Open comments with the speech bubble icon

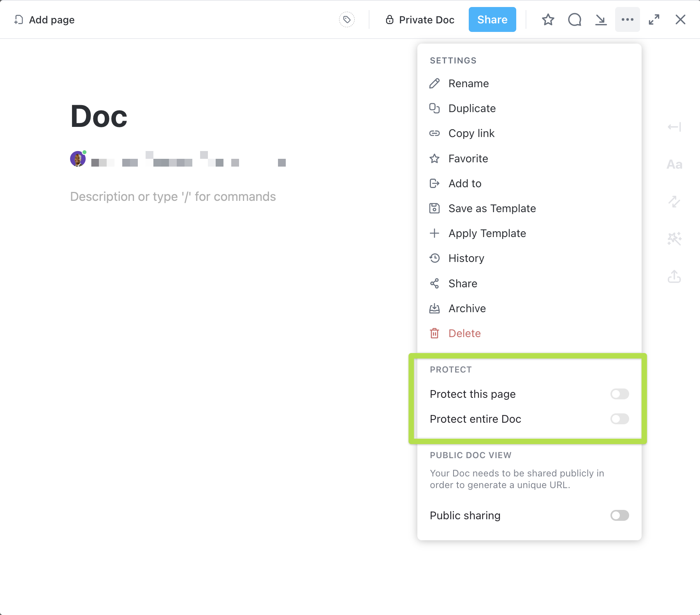pyautogui.click(x=574, y=19)
